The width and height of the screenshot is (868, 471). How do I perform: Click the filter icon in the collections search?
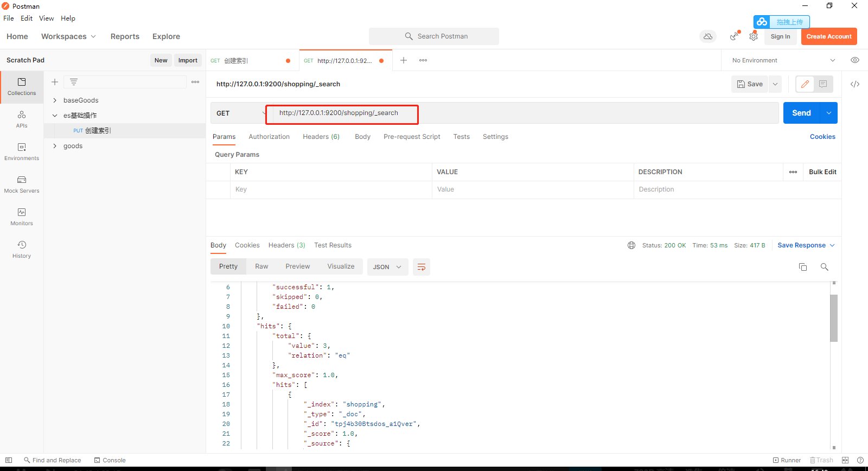click(x=74, y=82)
